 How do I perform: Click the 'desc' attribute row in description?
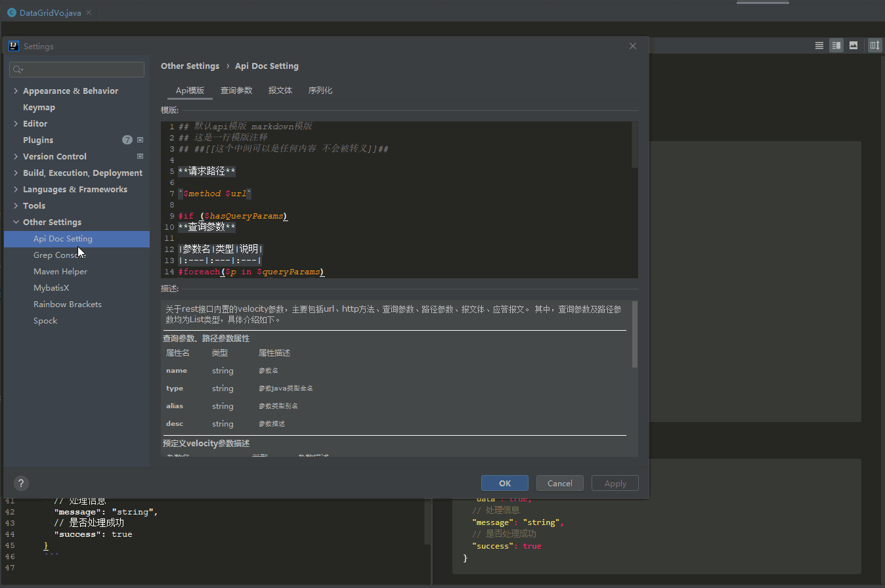click(394, 424)
